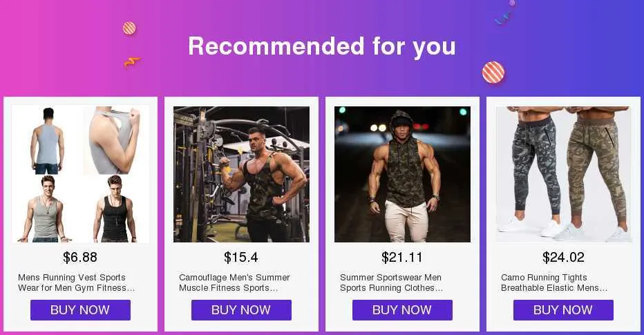Open the sleeveless camo hoodie product photo
This screenshot has width=644, height=335.
click(402, 174)
